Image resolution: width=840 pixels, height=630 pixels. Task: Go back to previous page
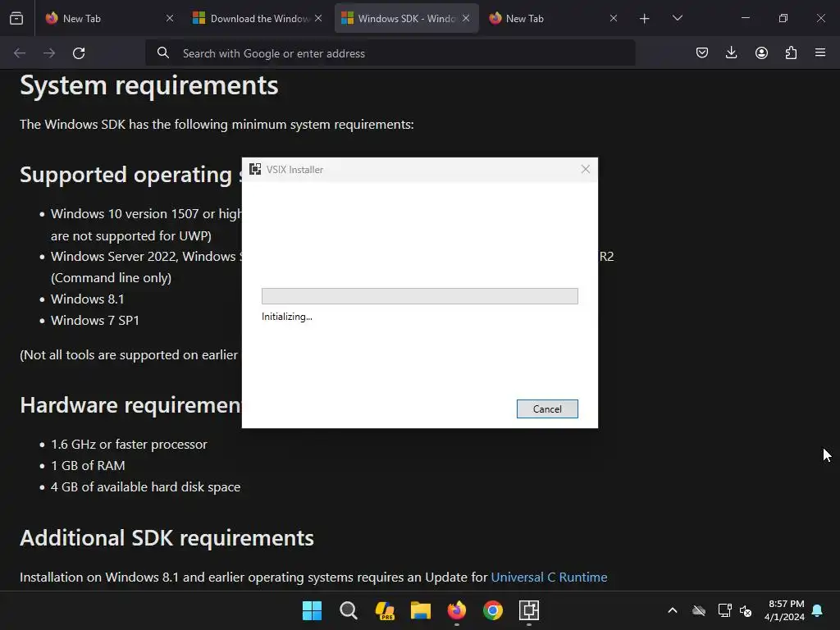[20, 53]
